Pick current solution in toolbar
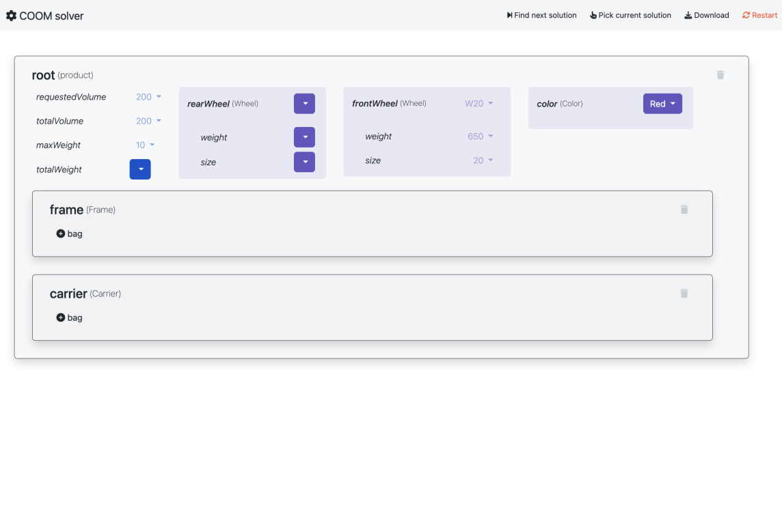Image resolution: width=782 pixels, height=532 pixels. (630, 15)
